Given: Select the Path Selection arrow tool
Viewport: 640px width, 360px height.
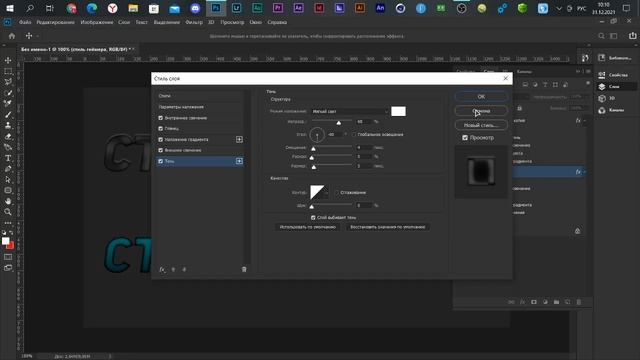Looking at the screenshot, I should click(8, 180).
